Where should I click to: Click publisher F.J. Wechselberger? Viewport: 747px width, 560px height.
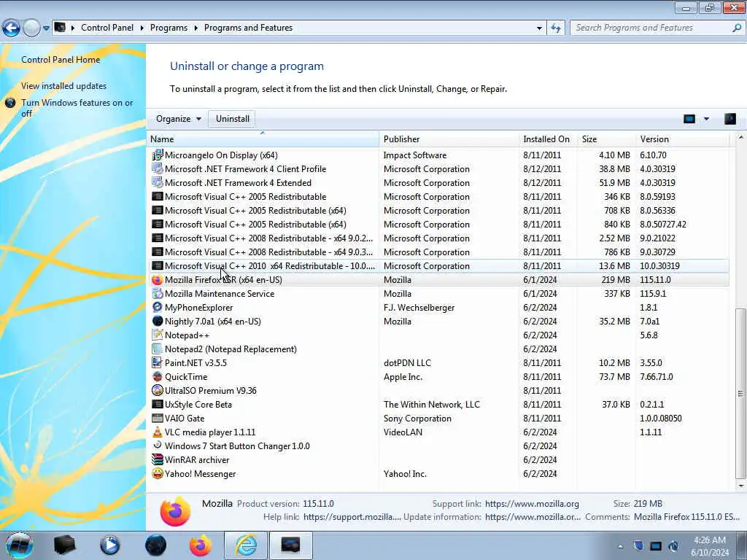click(x=419, y=308)
